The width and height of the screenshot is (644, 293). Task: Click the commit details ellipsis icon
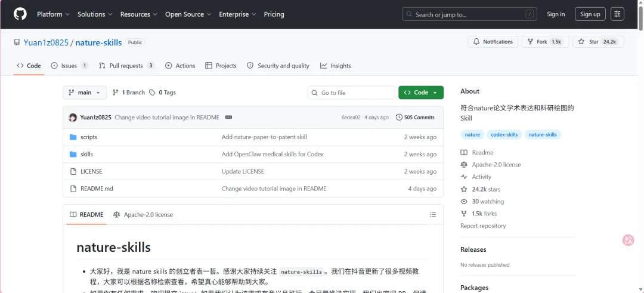pos(229,117)
